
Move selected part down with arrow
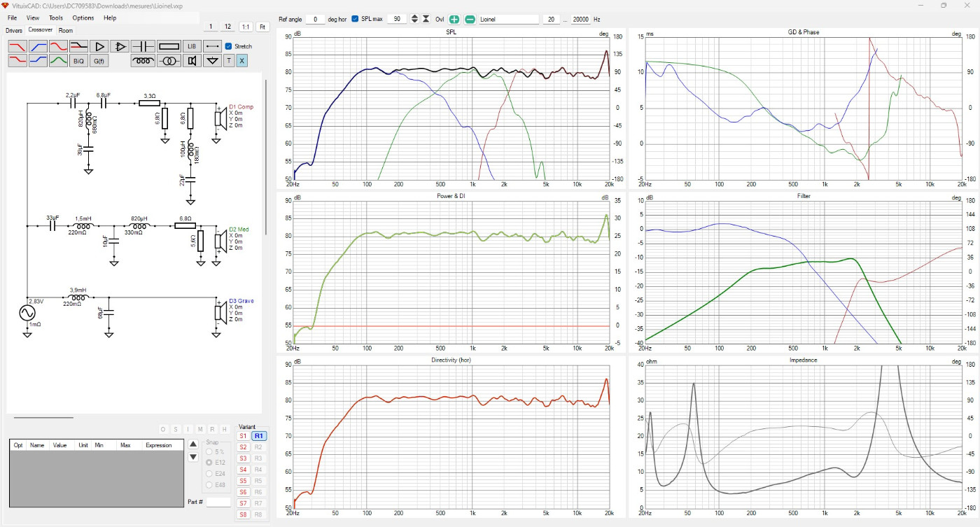tap(193, 457)
